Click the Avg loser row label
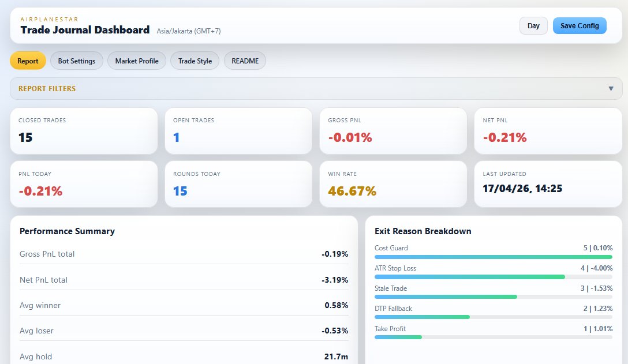The width and height of the screenshot is (628, 364). [36, 331]
